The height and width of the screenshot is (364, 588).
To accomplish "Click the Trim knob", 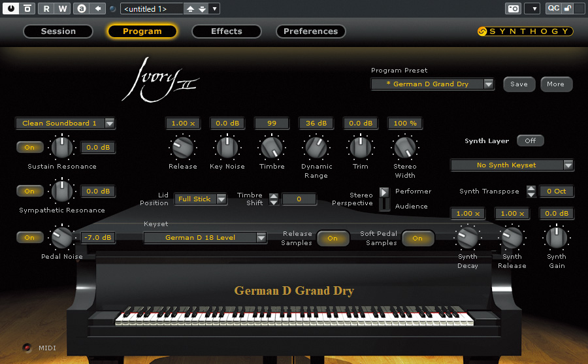I will click(361, 148).
